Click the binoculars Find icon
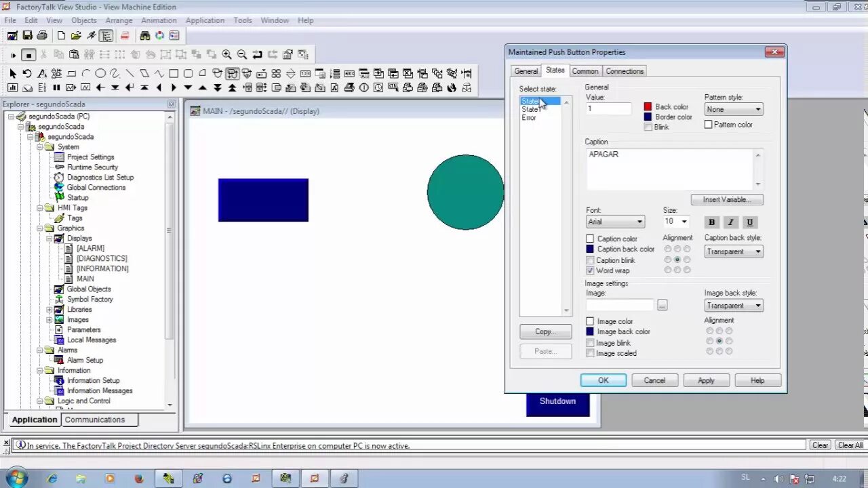This screenshot has height=488, width=868. [144, 35]
